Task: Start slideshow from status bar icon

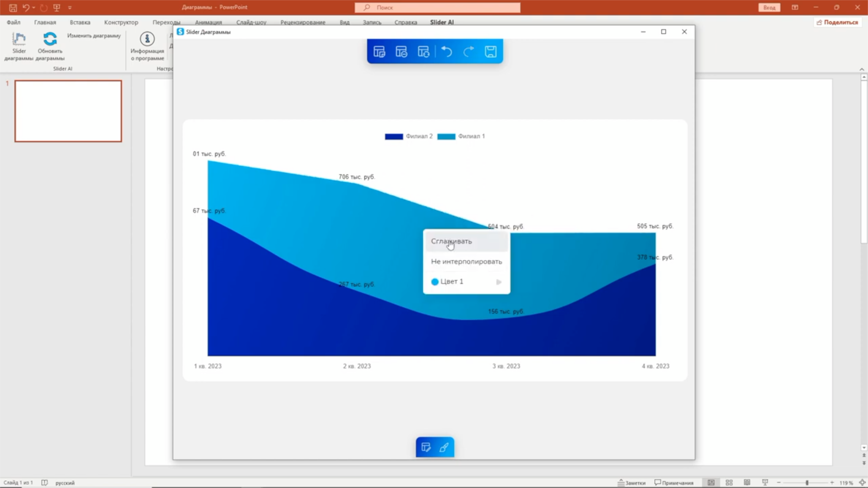Action: coord(765,482)
